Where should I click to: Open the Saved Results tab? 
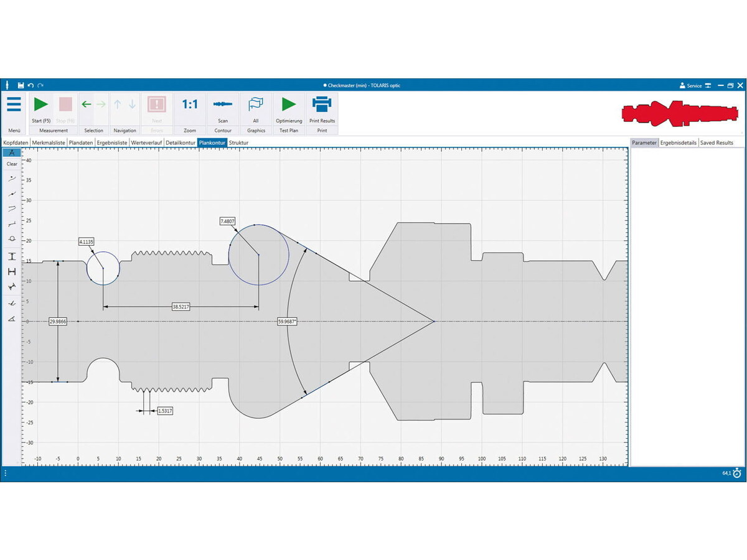716,143
